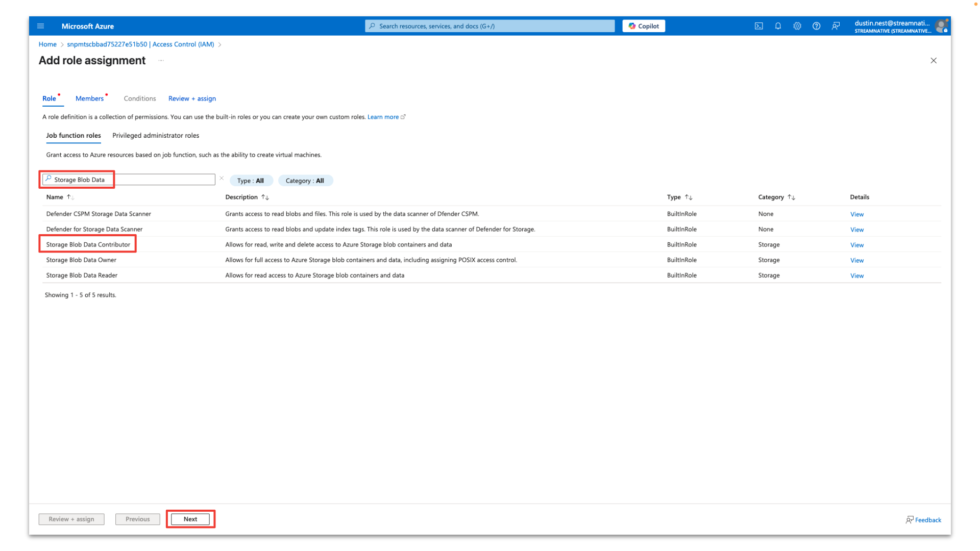Viewport: 980px width, 551px height.
Task: Open the notifications bell icon
Action: point(778,26)
